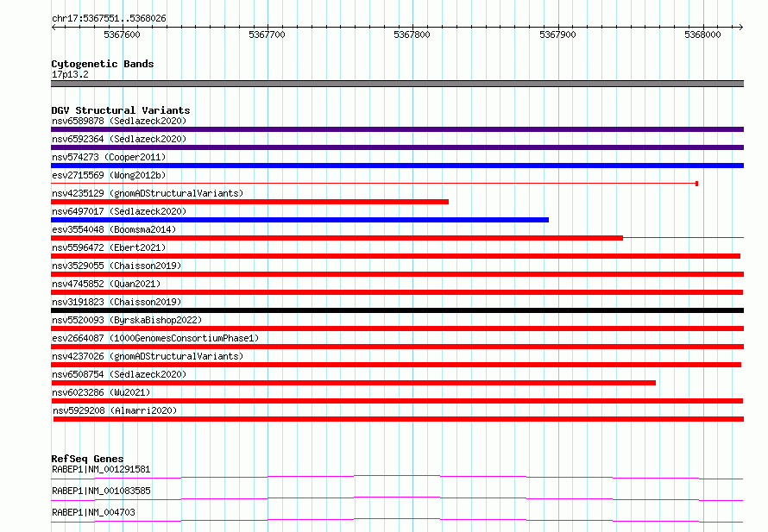Click the 5367800 ruler position label
The height and width of the screenshot is (532, 768).
point(412,34)
